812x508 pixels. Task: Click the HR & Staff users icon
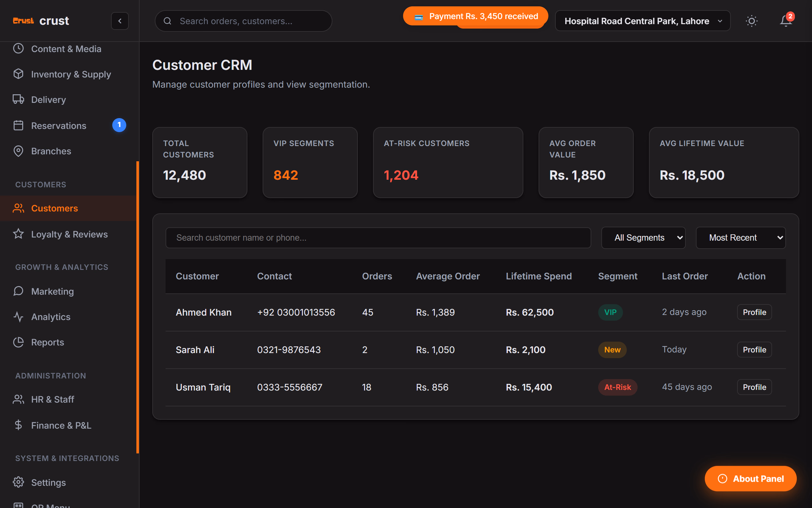click(x=18, y=399)
